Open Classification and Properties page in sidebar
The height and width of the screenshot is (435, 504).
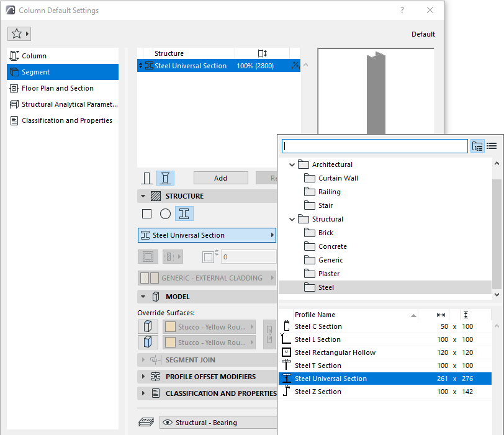(62, 120)
